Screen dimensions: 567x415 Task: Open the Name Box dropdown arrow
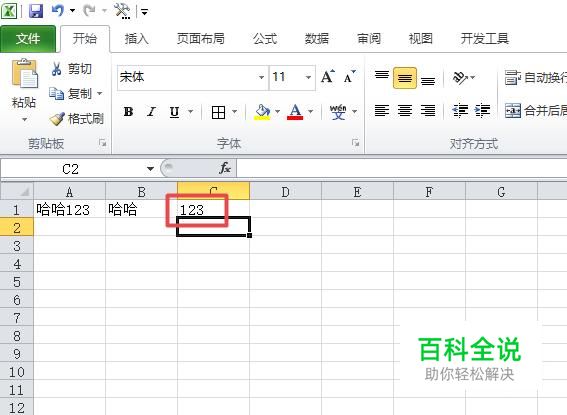[x=150, y=169]
